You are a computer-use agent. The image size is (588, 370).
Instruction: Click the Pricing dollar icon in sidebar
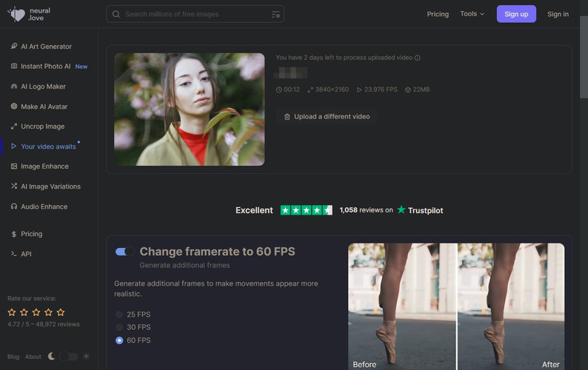[14, 234]
